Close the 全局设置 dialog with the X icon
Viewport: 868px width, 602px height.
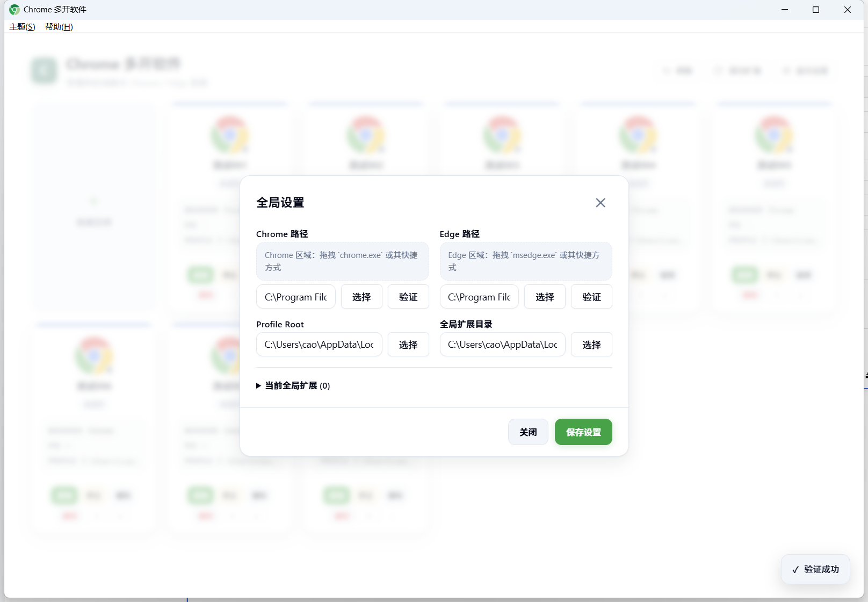click(600, 203)
